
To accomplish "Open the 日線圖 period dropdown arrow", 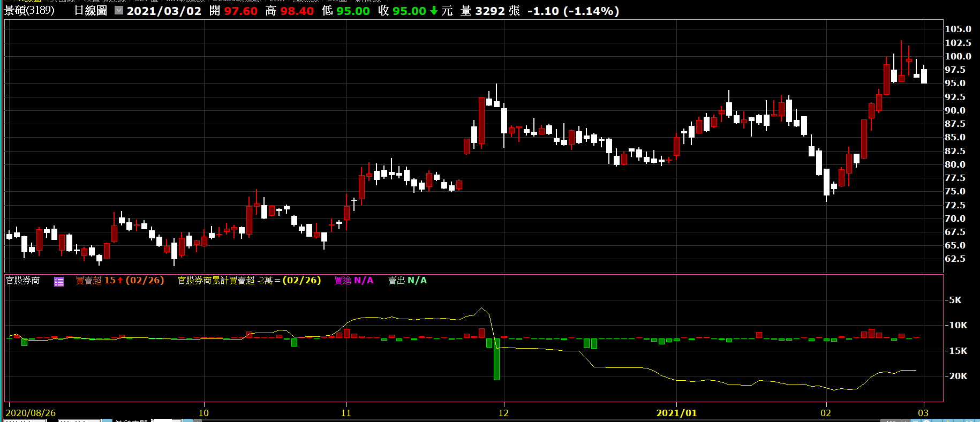I will [x=119, y=10].
